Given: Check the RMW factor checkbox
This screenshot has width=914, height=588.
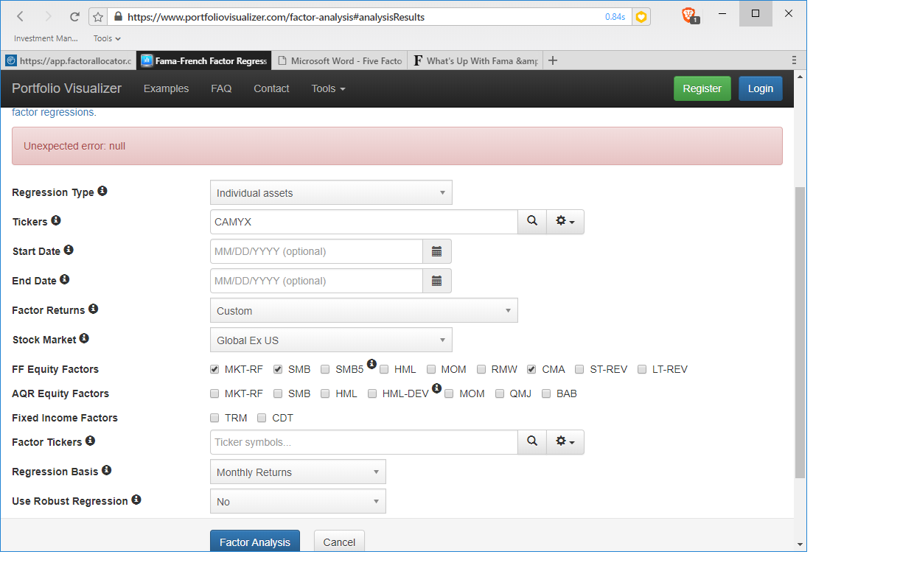Looking at the screenshot, I should pos(481,369).
